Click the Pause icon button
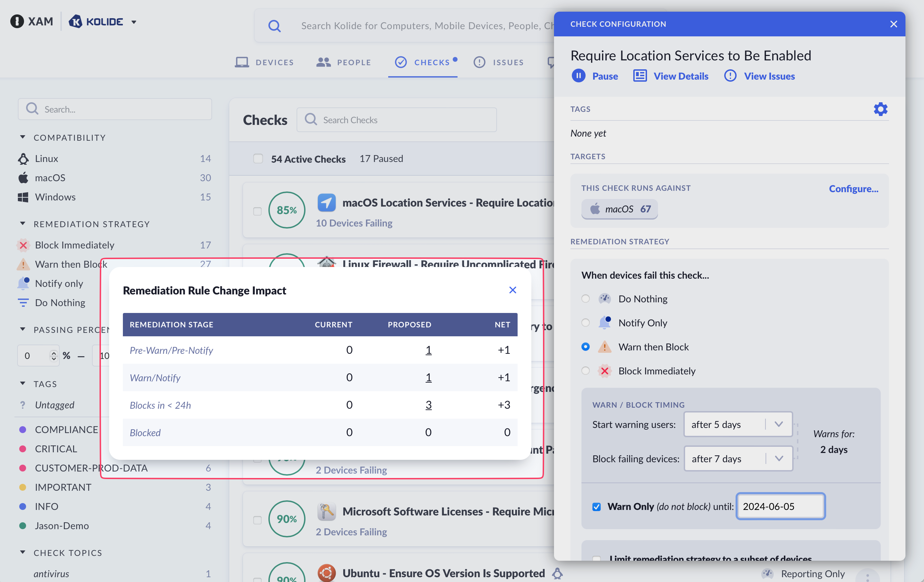The width and height of the screenshot is (924, 582). [578, 76]
